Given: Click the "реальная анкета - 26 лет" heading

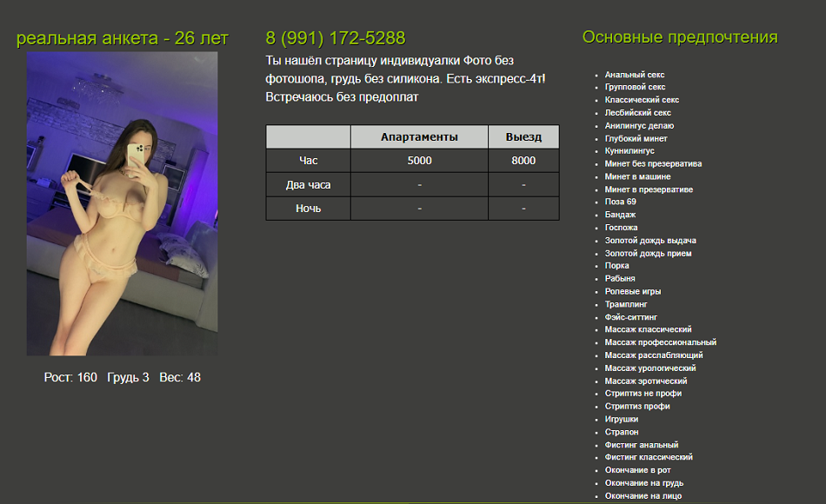Looking at the screenshot, I should (x=123, y=38).
